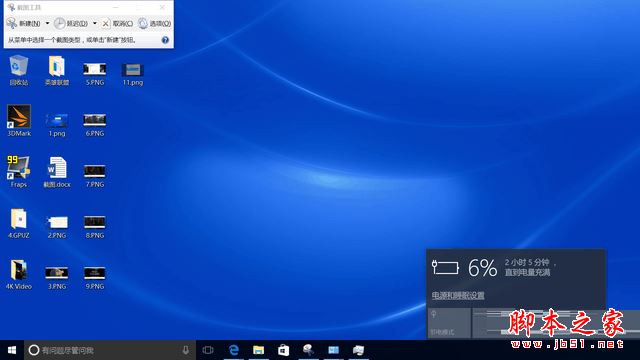Select the 1.png desktop file
This screenshot has height=360, width=640.
pyautogui.click(x=57, y=124)
